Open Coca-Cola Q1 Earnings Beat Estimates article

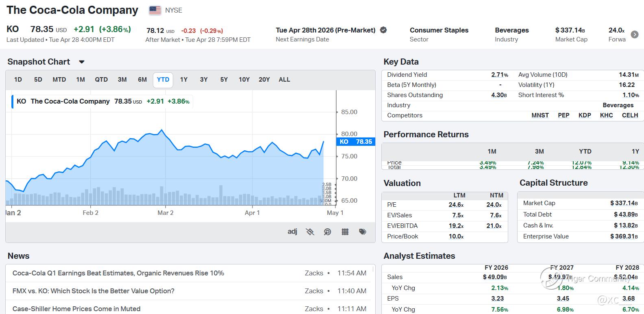tap(118, 273)
